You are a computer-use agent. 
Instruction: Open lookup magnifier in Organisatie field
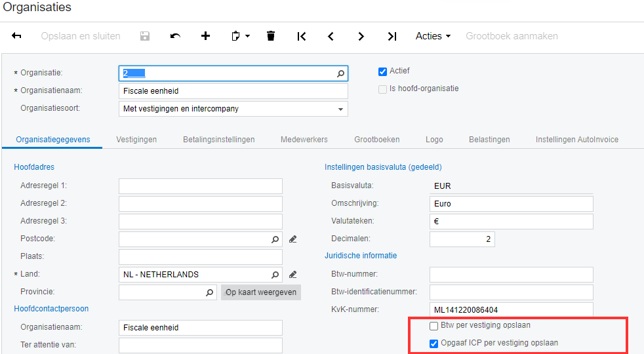340,73
